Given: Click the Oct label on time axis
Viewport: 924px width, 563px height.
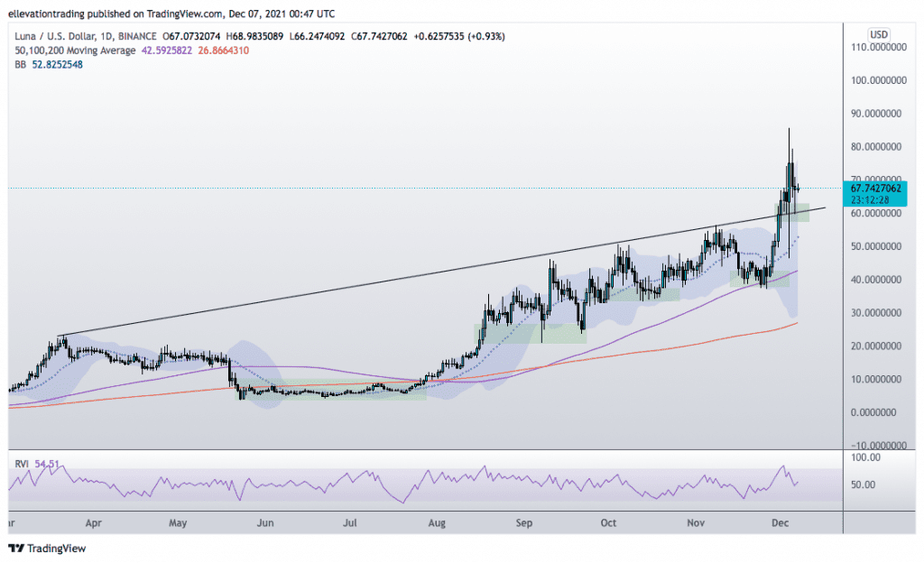Looking at the screenshot, I should pyautogui.click(x=608, y=523).
